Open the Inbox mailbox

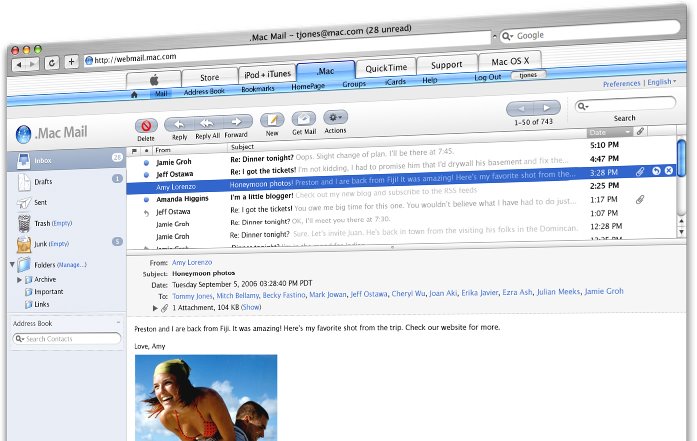click(x=67, y=160)
